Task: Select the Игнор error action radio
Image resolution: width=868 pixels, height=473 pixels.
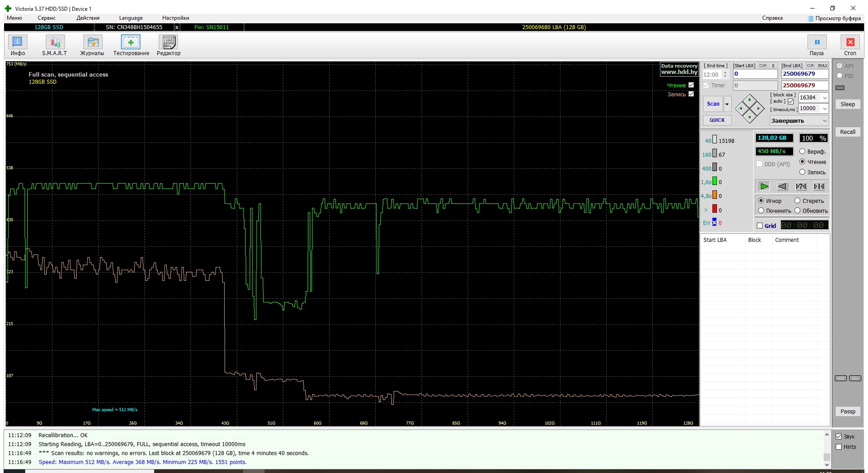Action: coord(761,201)
